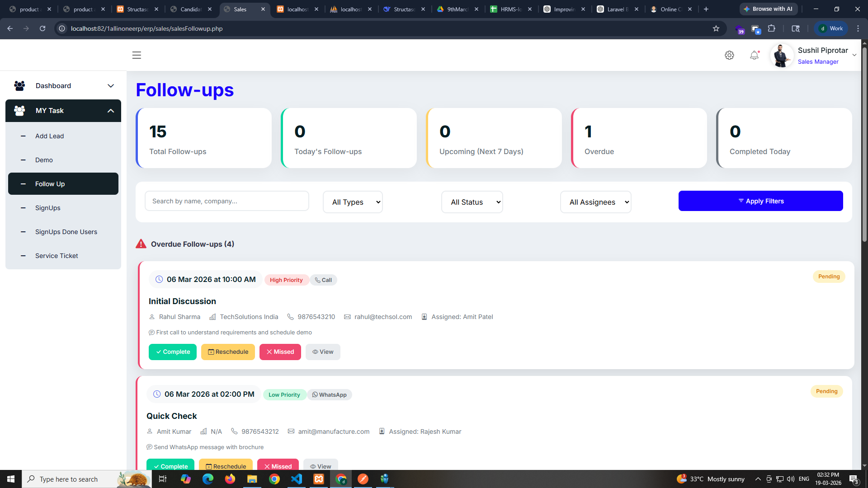Click the overdue warning triangle icon
The image size is (868, 488).
pos(141,244)
